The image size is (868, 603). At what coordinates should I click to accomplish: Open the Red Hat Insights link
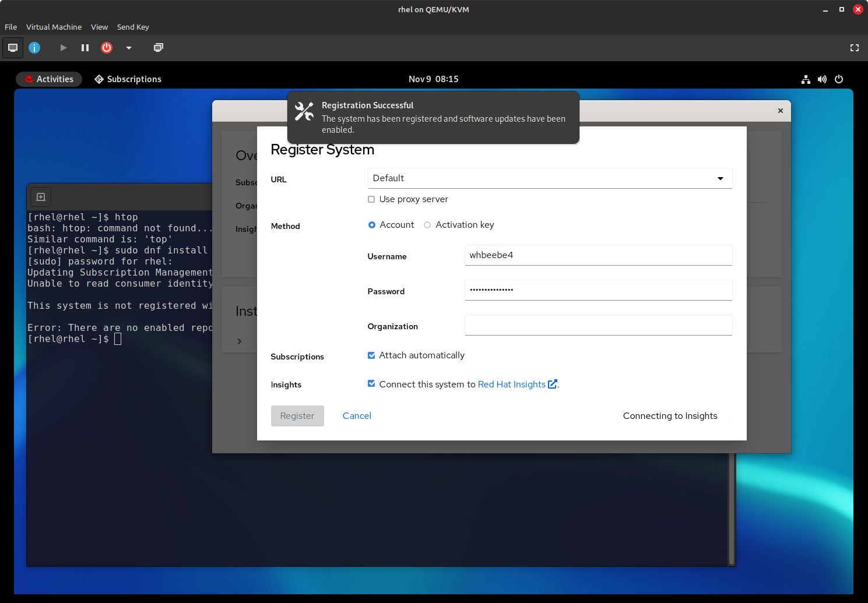coord(512,385)
